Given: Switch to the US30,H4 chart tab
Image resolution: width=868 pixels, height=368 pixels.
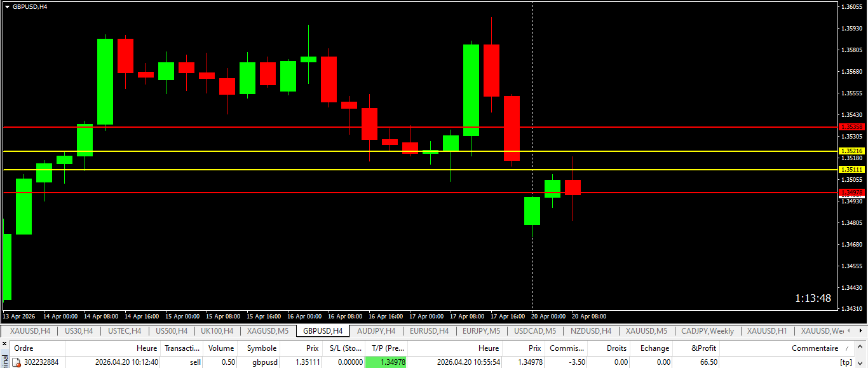Looking at the screenshot, I should (x=79, y=331).
